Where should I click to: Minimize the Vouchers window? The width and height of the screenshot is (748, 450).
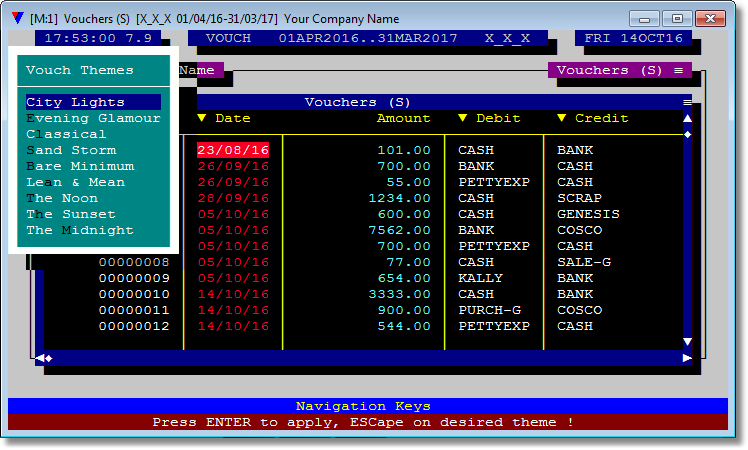(644, 19)
